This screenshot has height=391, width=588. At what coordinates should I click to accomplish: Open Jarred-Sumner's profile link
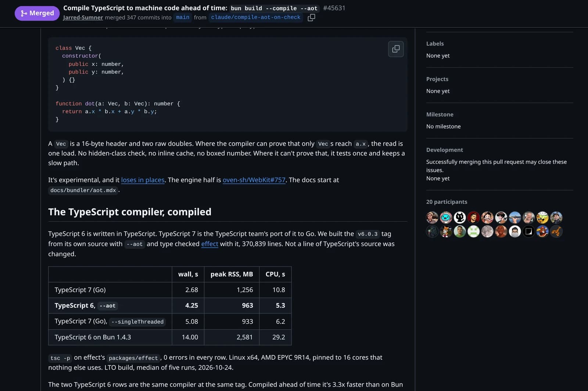click(83, 17)
